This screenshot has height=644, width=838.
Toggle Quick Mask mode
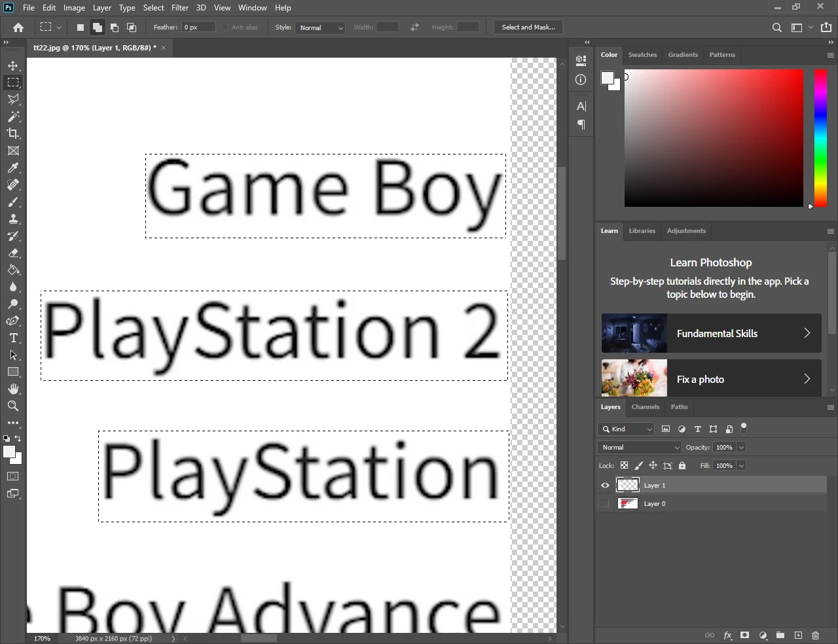[x=13, y=476]
